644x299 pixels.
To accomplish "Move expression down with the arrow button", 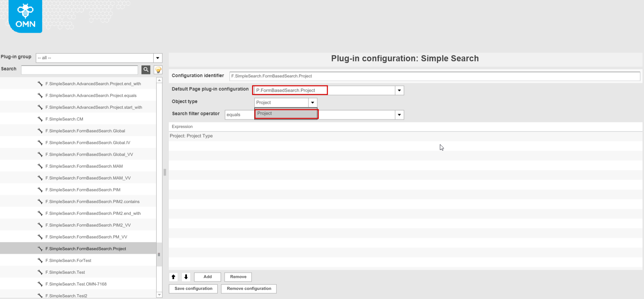I will pos(186,277).
